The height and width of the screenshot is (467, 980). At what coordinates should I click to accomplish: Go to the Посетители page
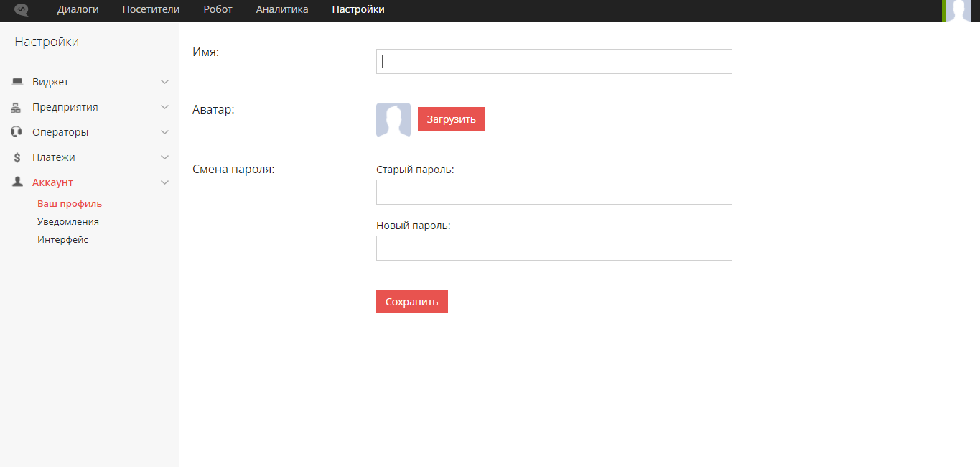click(150, 9)
